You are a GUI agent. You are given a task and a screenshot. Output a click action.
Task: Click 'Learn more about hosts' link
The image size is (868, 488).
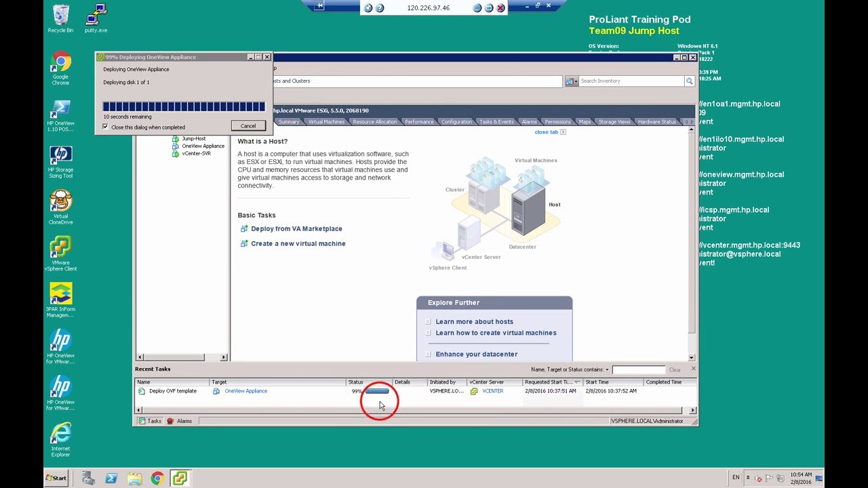tap(474, 322)
